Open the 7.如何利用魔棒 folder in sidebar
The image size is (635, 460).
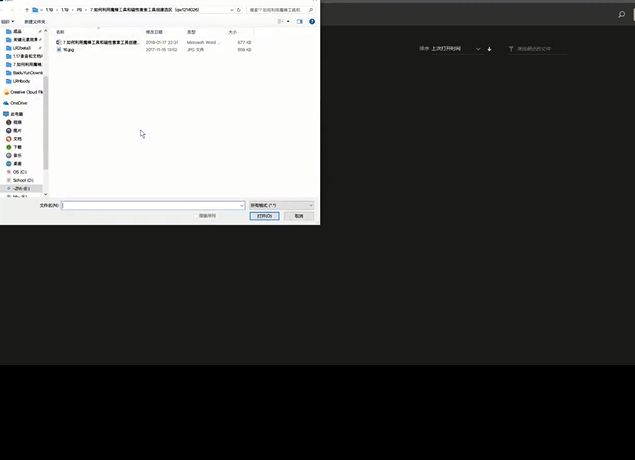click(x=24, y=64)
